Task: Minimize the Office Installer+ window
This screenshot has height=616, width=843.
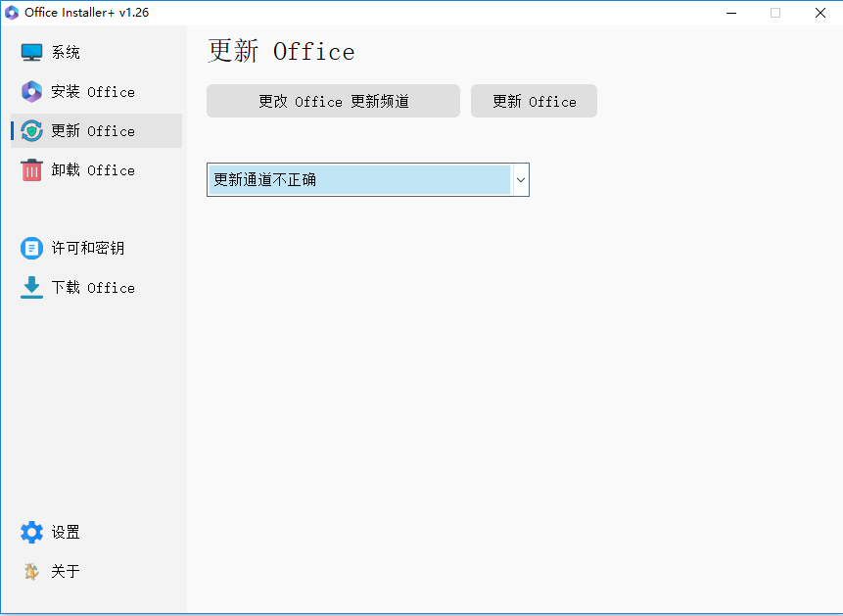Action: tap(730, 13)
